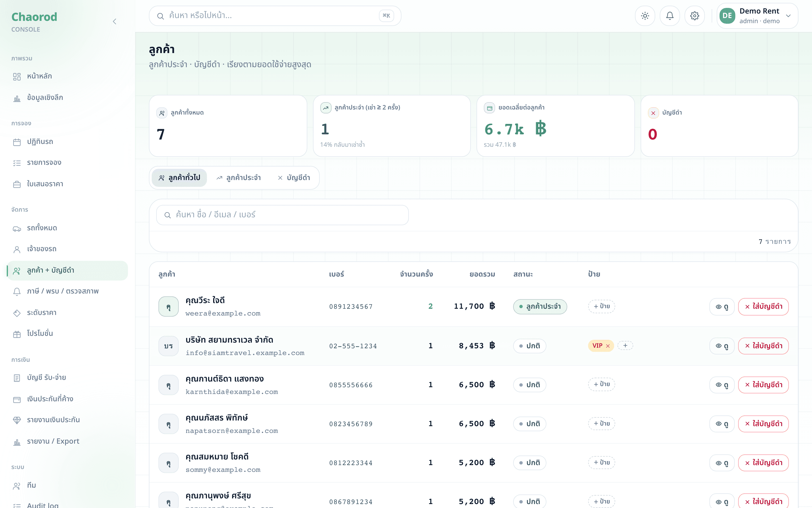Viewport: 812px width, 508px height.
Task: Collapse the sidebar with chevron arrow
Action: pos(114,21)
